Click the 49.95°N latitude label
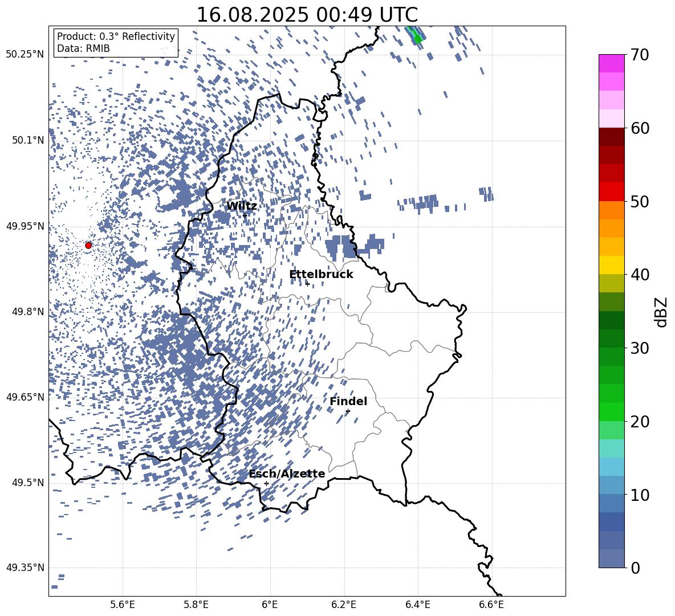 25,226
